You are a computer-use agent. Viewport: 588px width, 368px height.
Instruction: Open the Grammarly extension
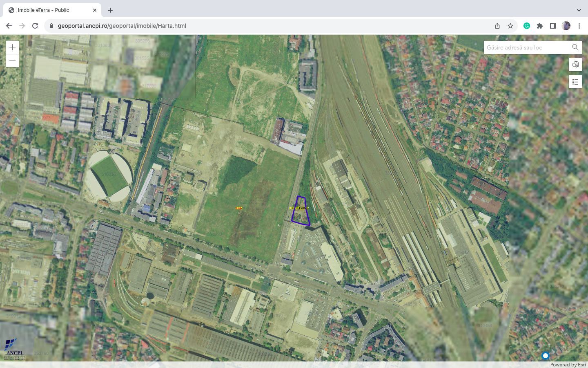pos(527,25)
